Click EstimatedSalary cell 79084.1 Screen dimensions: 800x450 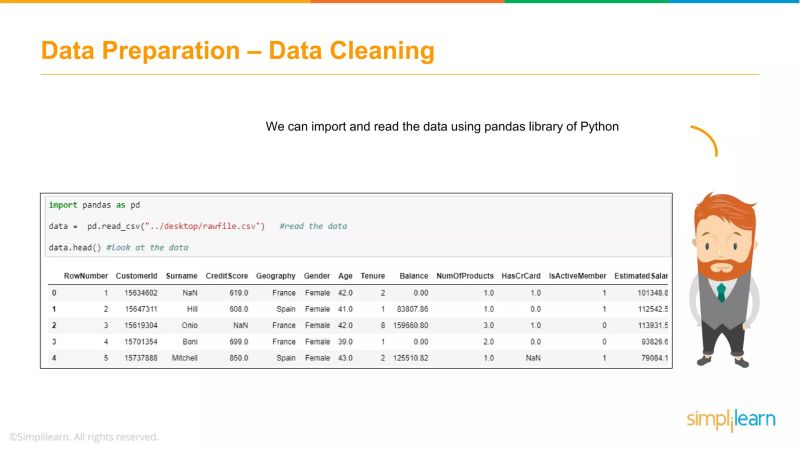point(655,358)
